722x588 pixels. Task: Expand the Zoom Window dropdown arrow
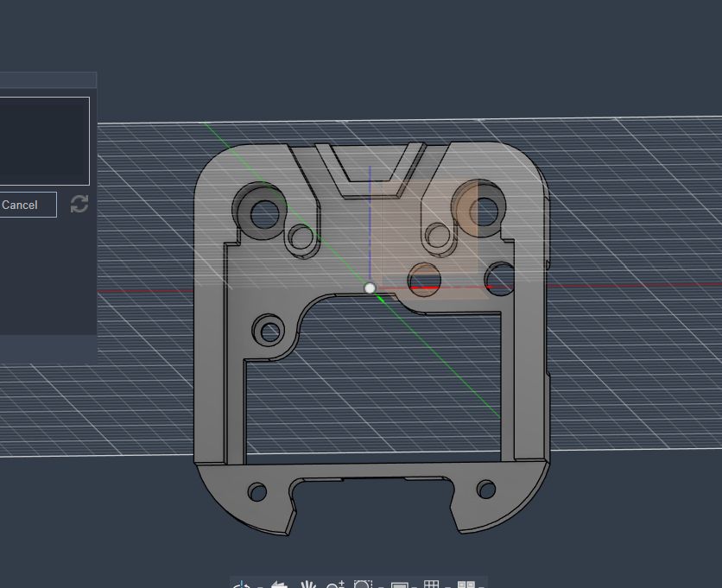click(381, 586)
